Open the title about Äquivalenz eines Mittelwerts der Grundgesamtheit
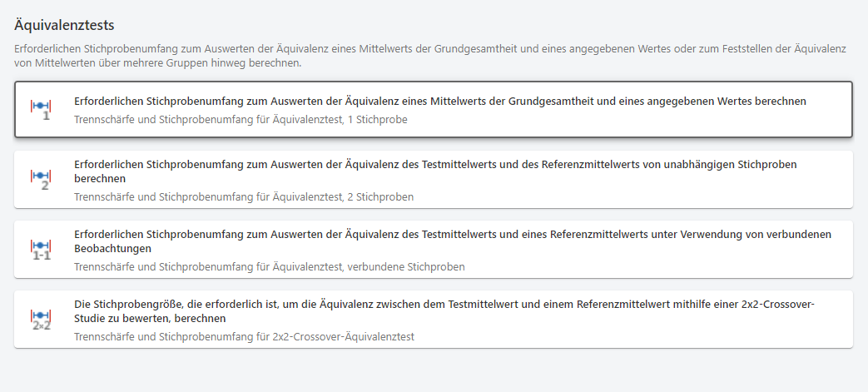Viewport: 868px width, 392px height. [x=440, y=102]
